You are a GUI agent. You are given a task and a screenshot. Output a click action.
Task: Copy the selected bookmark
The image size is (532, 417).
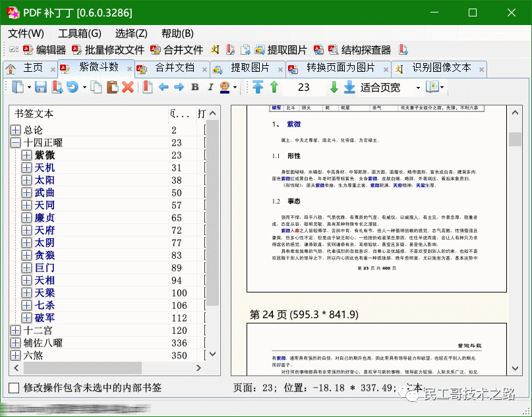(97, 88)
